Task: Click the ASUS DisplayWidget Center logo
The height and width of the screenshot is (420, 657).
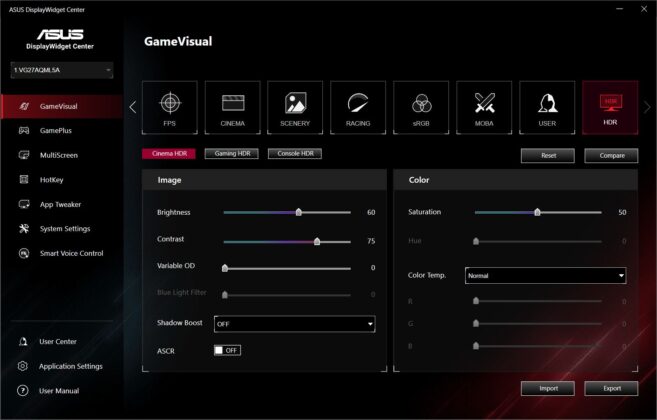Action: click(60, 39)
